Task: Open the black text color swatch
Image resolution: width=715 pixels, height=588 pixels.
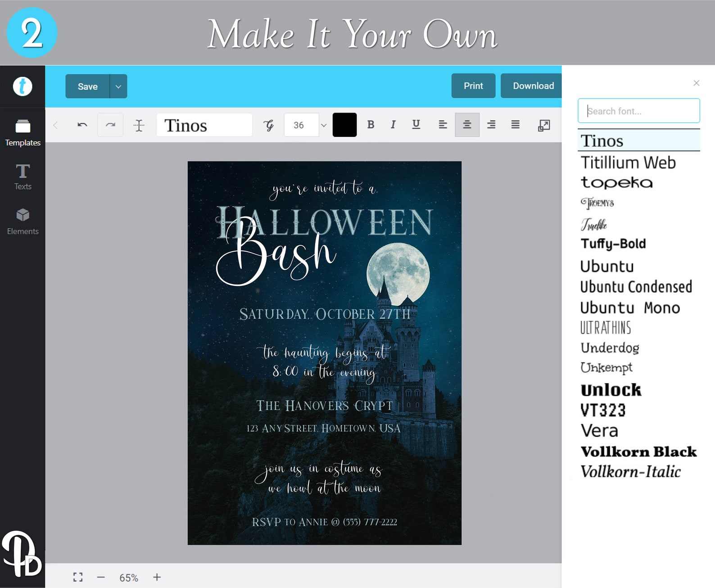Action: [x=344, y=125]
